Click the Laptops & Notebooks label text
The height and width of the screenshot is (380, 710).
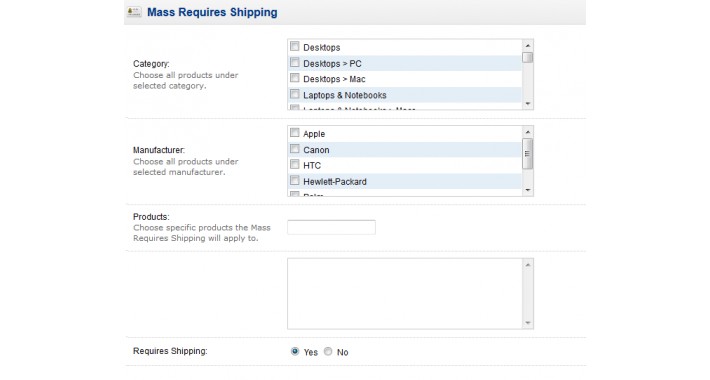point(345,96)
